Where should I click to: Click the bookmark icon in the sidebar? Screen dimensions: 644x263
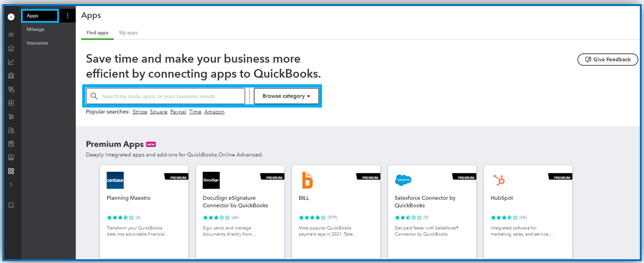(11, 205)
